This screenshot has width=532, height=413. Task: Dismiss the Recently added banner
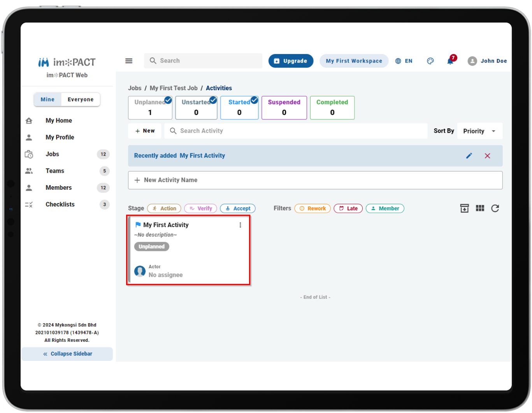[487, 156]
